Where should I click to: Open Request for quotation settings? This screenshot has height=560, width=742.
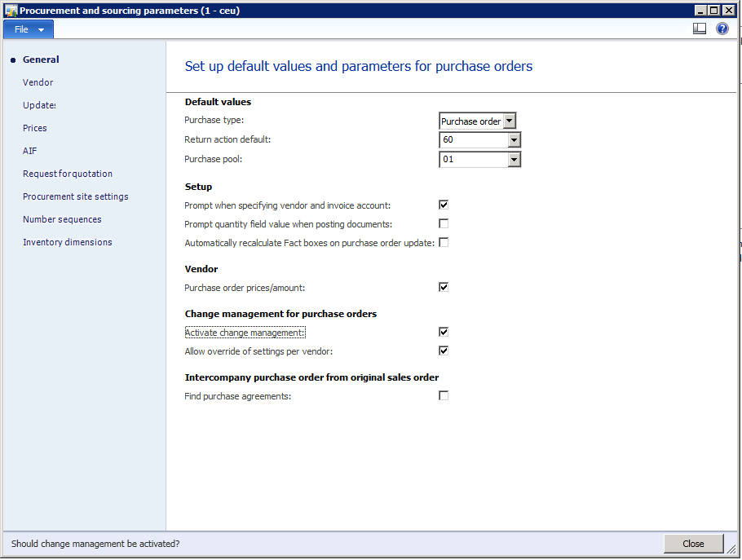[x=68, y=174]
